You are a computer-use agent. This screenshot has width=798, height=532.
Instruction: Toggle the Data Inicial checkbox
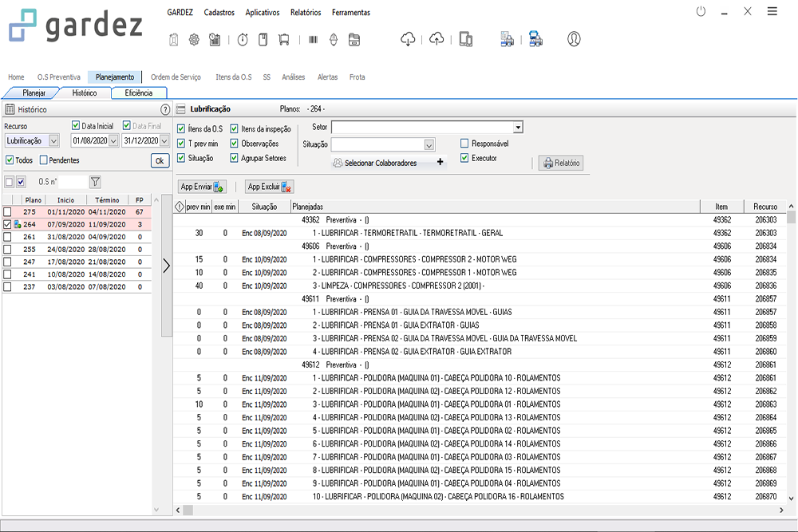pyautogui.click(x=76, y=125)
